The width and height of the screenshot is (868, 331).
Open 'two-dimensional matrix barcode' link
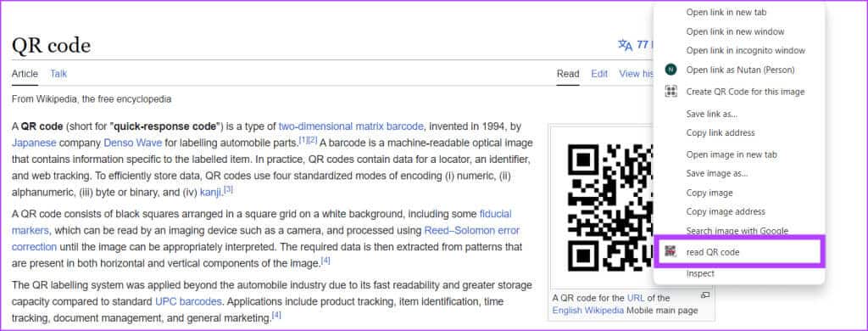click(x=351, y=126)
